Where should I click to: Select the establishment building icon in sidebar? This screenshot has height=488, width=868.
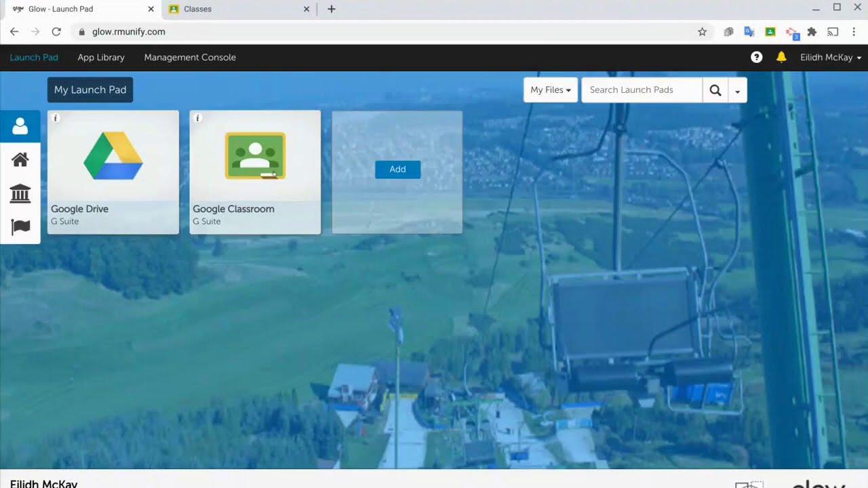20,193
